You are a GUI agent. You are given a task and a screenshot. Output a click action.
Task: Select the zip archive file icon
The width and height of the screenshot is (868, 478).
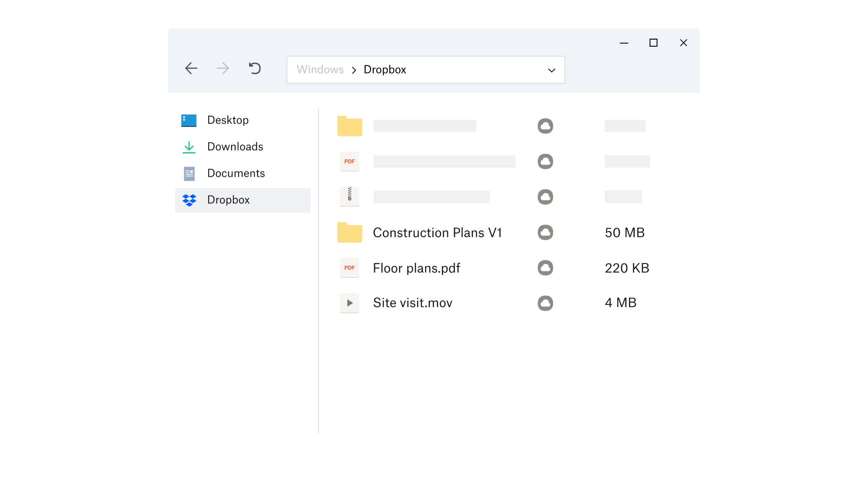coord(349,197)
